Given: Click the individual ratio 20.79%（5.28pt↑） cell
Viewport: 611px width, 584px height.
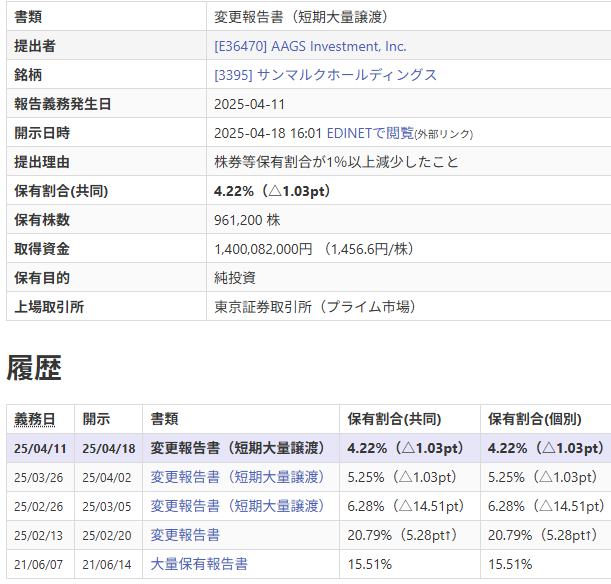Looking at the screenshot, I should point(542,535).
